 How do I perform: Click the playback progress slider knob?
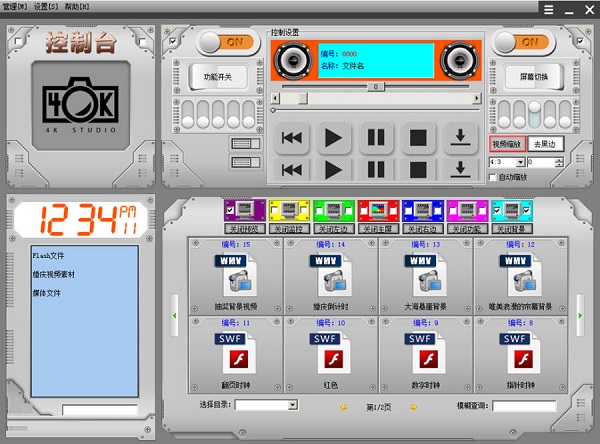tap(273, 110)
